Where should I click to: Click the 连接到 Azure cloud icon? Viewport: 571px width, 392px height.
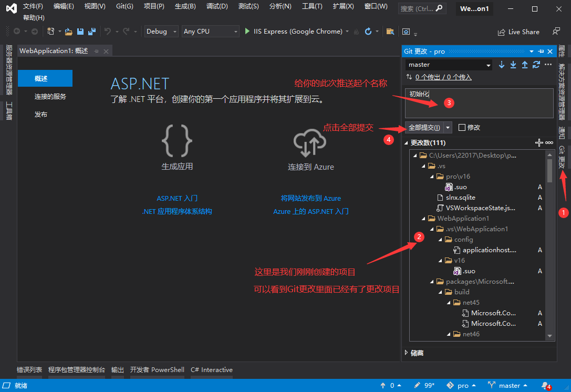coord(310,142)
